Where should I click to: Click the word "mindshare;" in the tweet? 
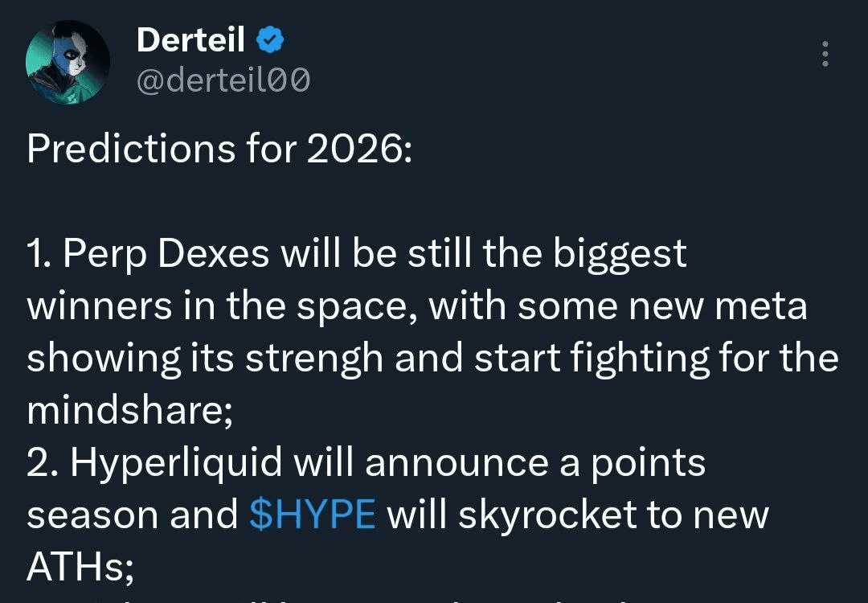click(130, 410)
